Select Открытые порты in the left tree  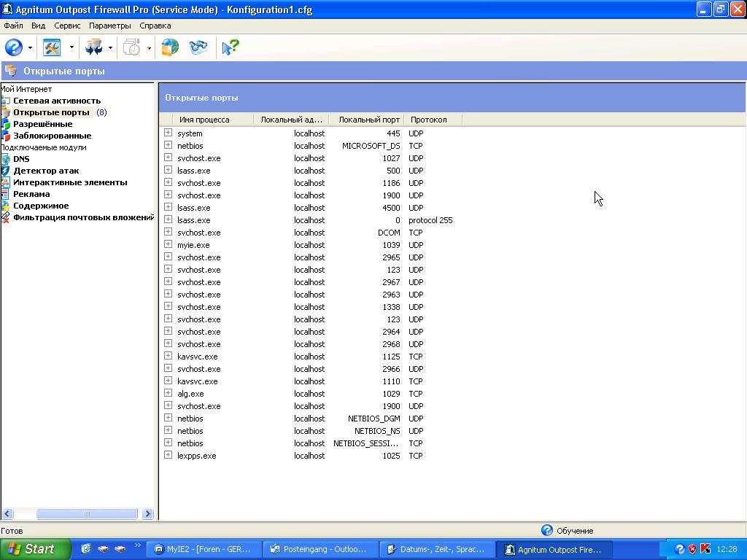51,112
